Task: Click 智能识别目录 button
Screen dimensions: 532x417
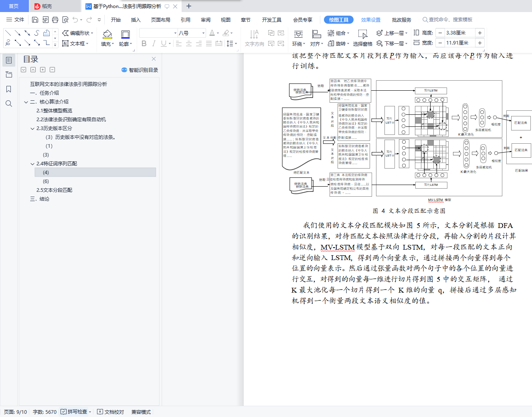Action: [140, 70]
